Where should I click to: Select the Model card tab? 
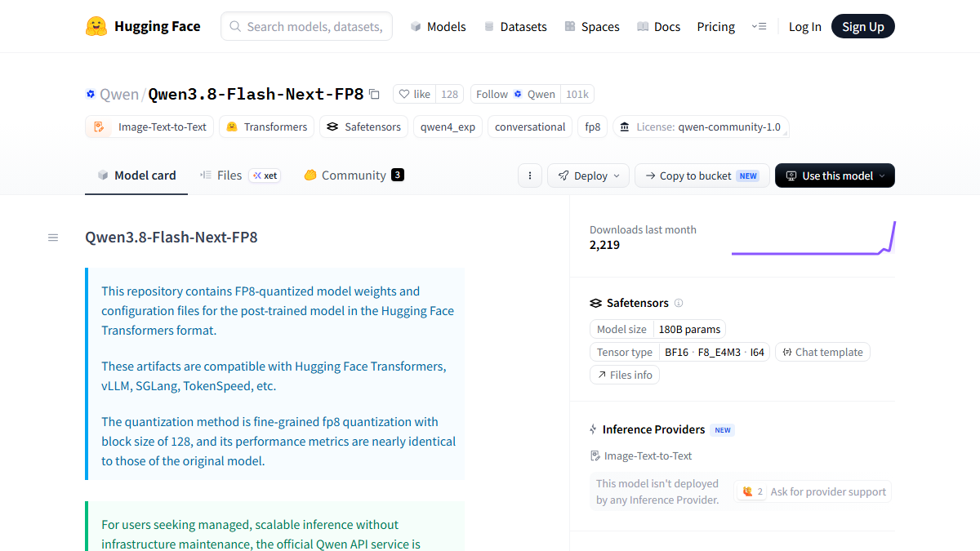pos(136,176)
